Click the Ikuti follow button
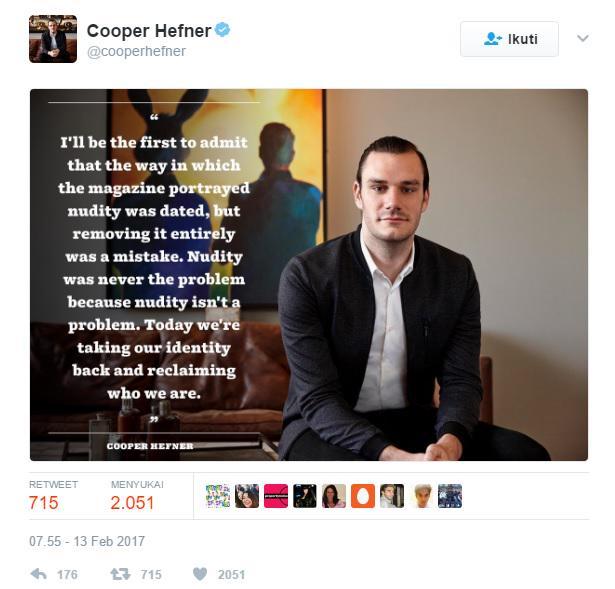This screenshot has width=615, height=589. pyautogui.click(x=509, y=39)
